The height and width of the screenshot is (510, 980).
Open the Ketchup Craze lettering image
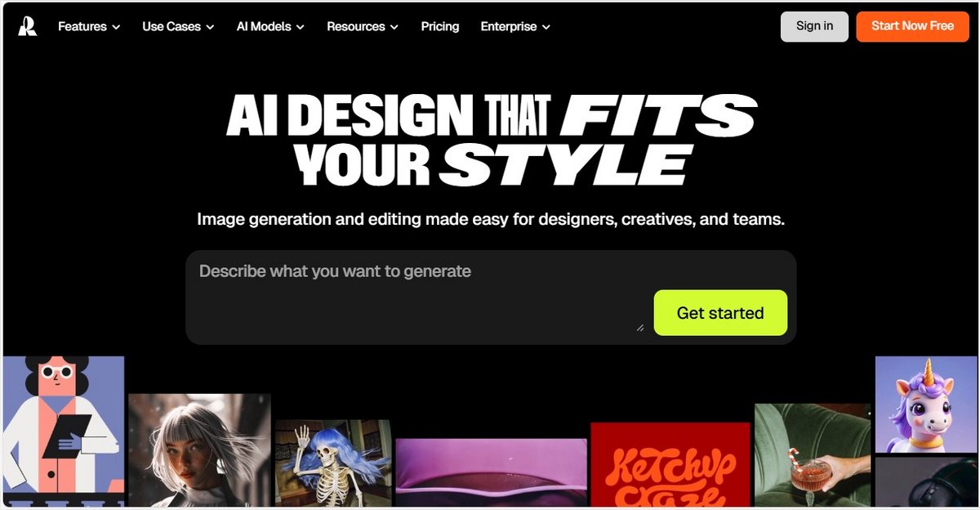click(x=670, y=464)
